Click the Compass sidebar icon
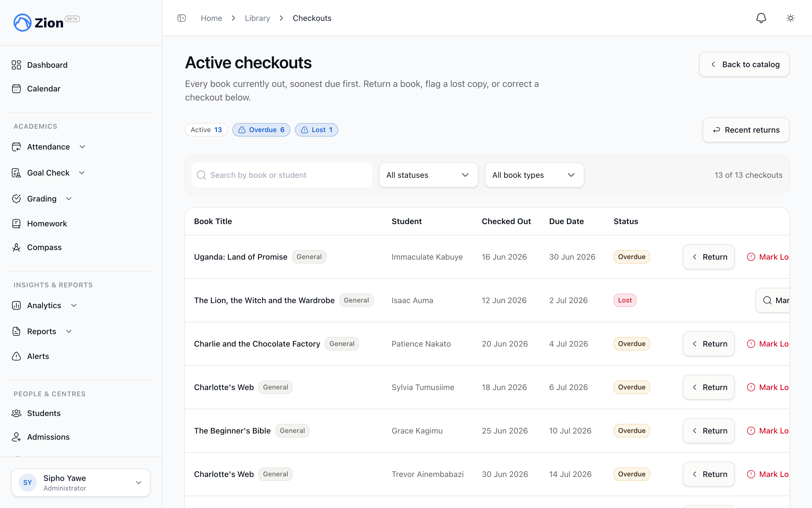812x508 pixels. (16, 247)
